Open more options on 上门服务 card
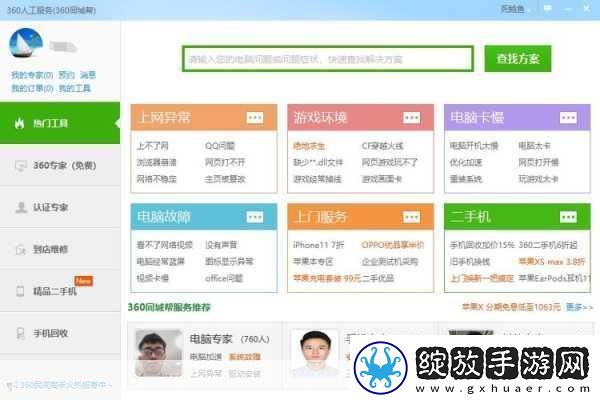600x400 pixels. (412, 217)
